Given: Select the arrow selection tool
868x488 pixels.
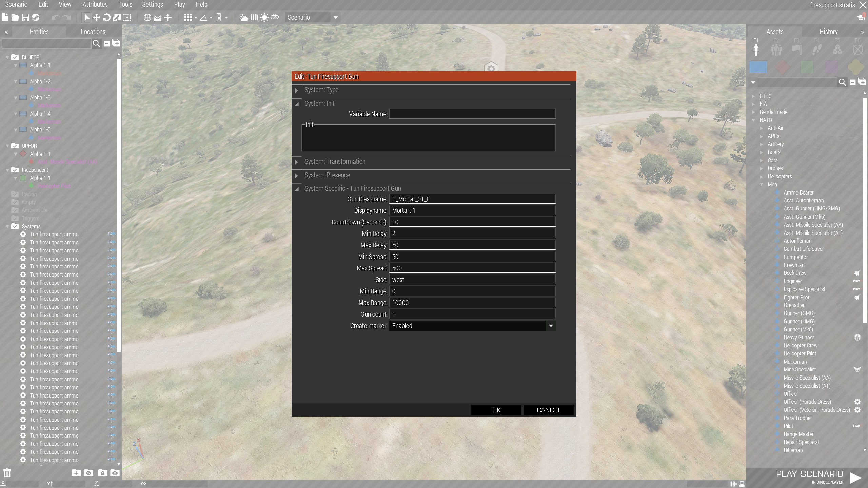Looking at the screenshot, I should pos(86,17).
